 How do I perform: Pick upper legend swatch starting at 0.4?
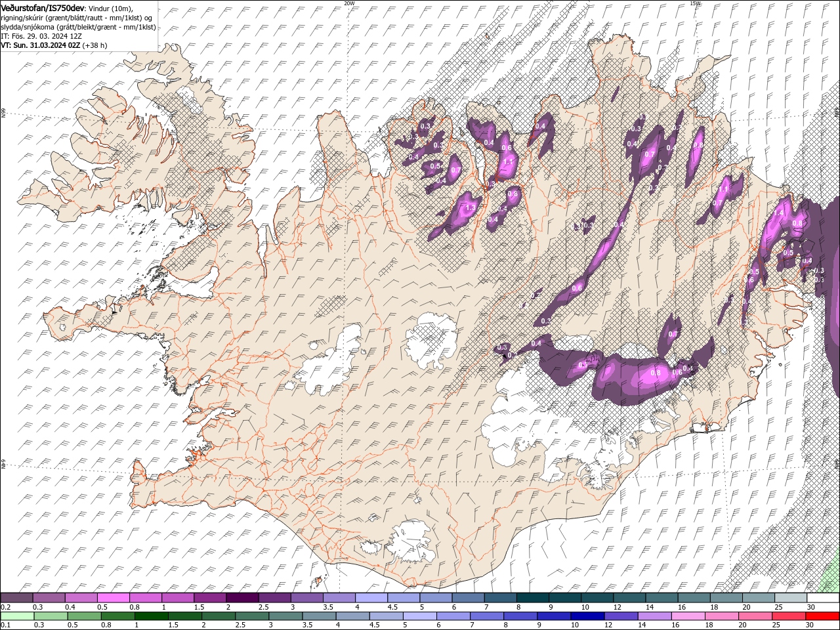(x=81, y=598)
